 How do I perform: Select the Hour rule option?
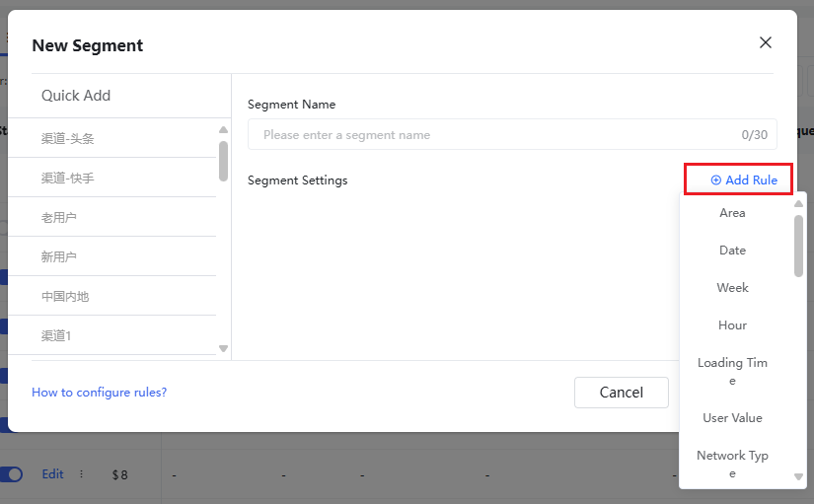[732, 325]
